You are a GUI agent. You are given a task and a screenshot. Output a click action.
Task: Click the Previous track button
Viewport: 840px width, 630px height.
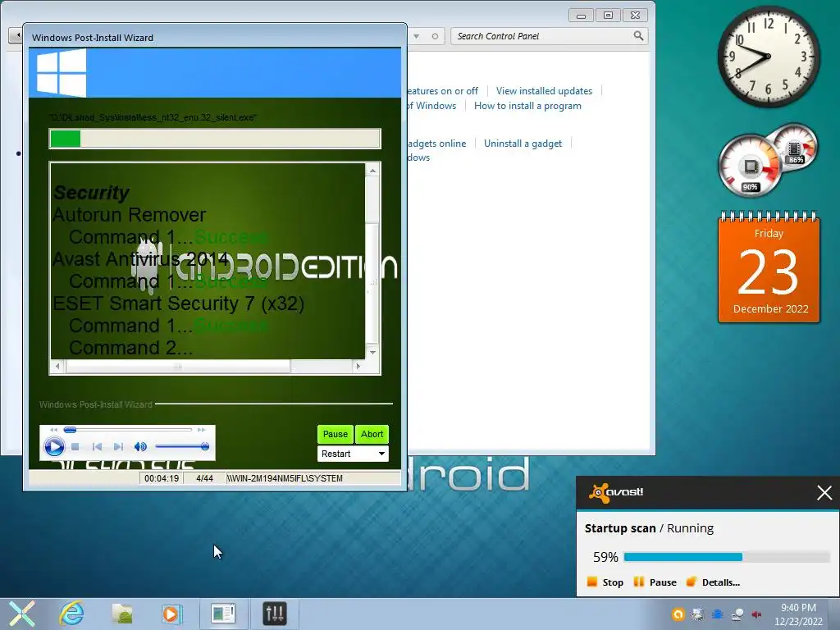click(97, 446)
